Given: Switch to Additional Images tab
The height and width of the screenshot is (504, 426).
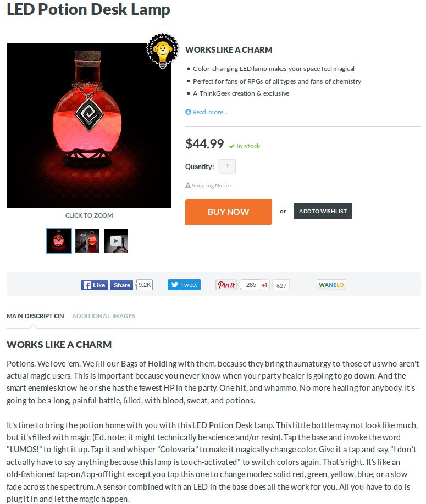Looking at the screenshot, I should [x=103, y=316].
